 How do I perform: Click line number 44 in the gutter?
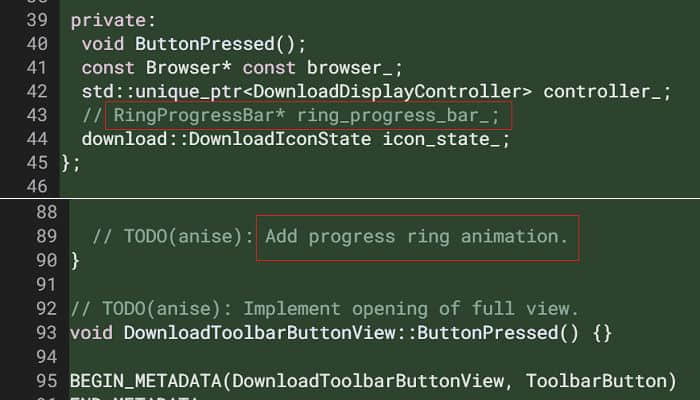[x=37, y=139]
